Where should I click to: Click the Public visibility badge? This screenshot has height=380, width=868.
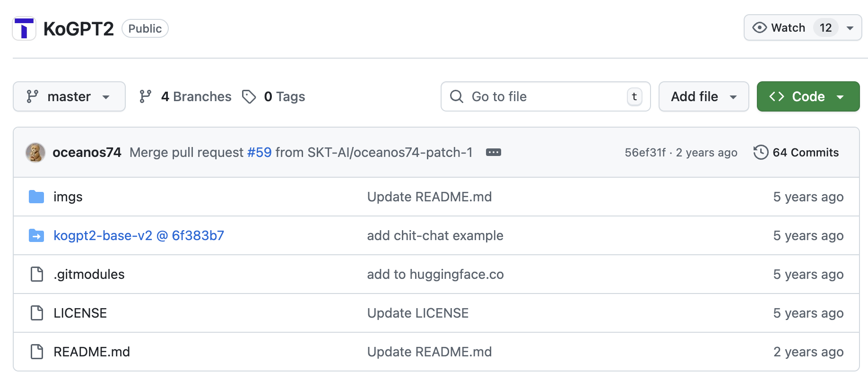click(x=145, y=28)
